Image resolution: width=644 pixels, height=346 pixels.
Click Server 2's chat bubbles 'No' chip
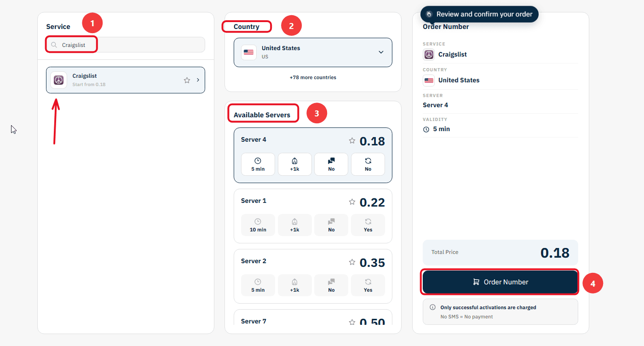coord(331,285)
